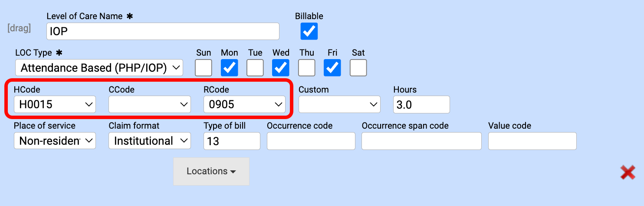
Task: Uncheck the Wed day checkbox
Action: (x=281, y=68)
